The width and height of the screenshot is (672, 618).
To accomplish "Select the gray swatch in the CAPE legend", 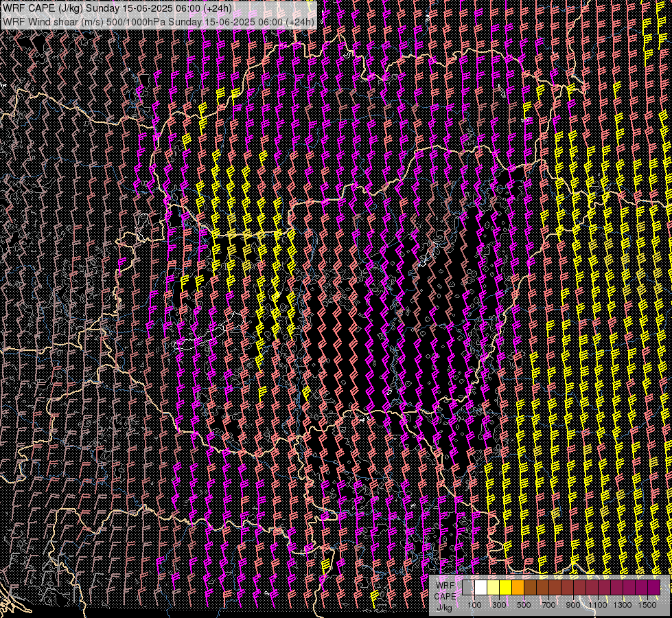I will click(468, 588).
